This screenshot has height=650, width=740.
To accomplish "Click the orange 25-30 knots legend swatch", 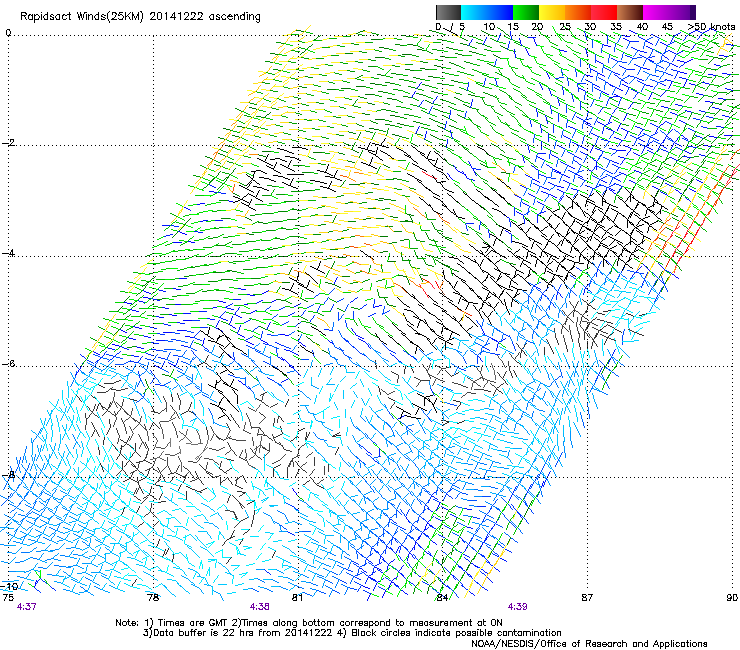I will pos(578,12).
